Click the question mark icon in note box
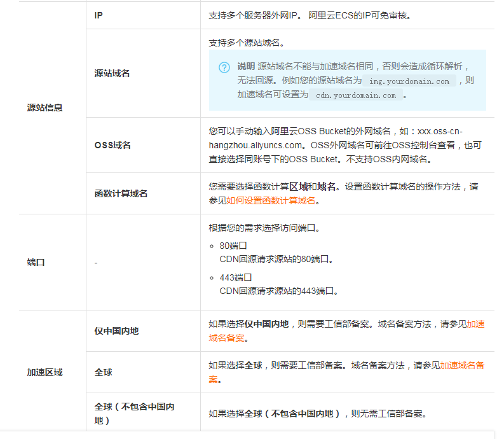The image size is (504, 439). click(224, 67)
